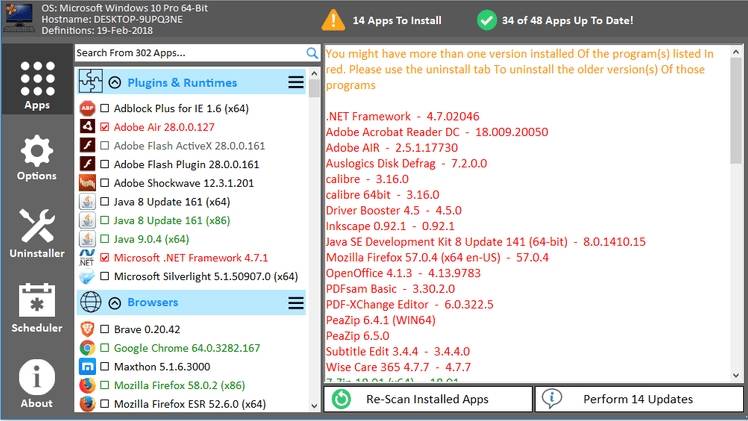Click the Firefox ESR icon

click(x=87, y=404)
